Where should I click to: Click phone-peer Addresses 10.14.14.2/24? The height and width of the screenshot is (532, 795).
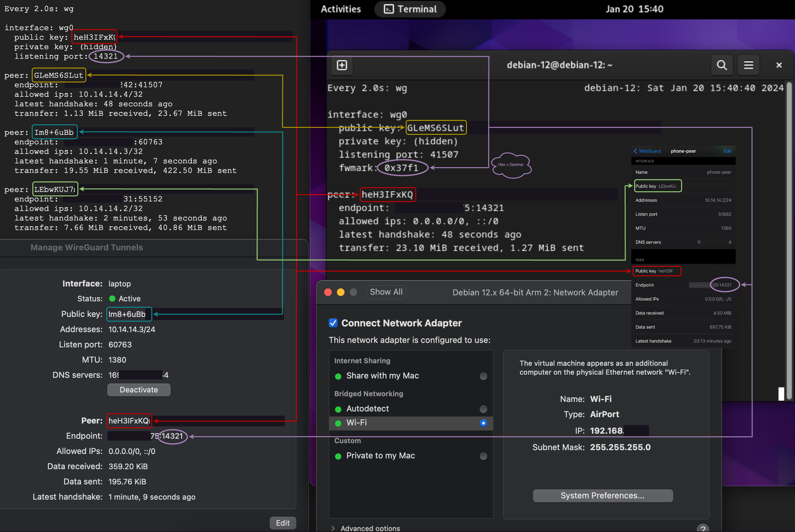pyautogui.click(x=718, y=200)
